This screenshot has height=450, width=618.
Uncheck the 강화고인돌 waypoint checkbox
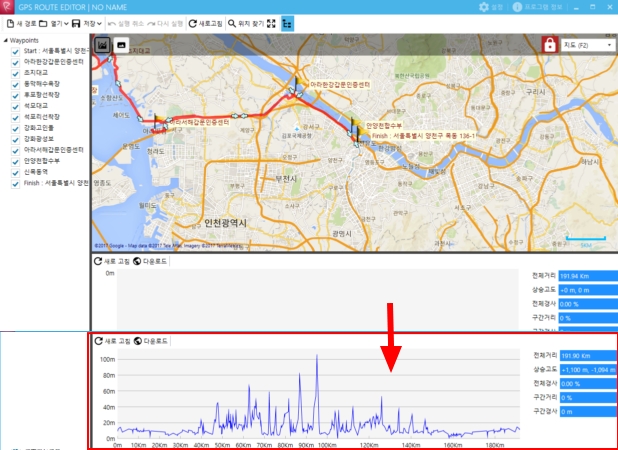pos(15,128)
